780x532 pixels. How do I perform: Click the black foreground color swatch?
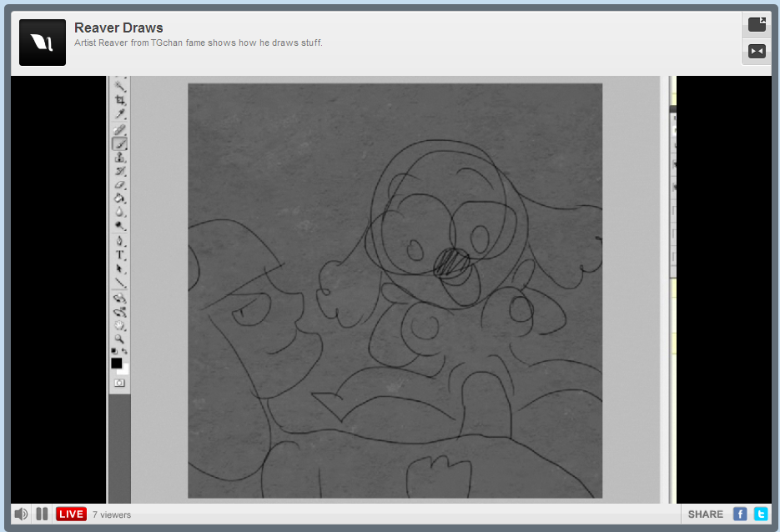[117, 363]
